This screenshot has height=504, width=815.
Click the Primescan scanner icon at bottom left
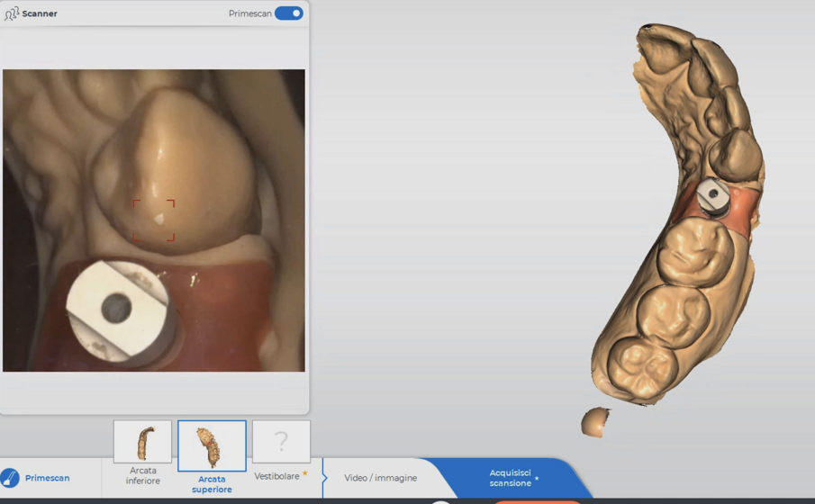coord(10,478)
